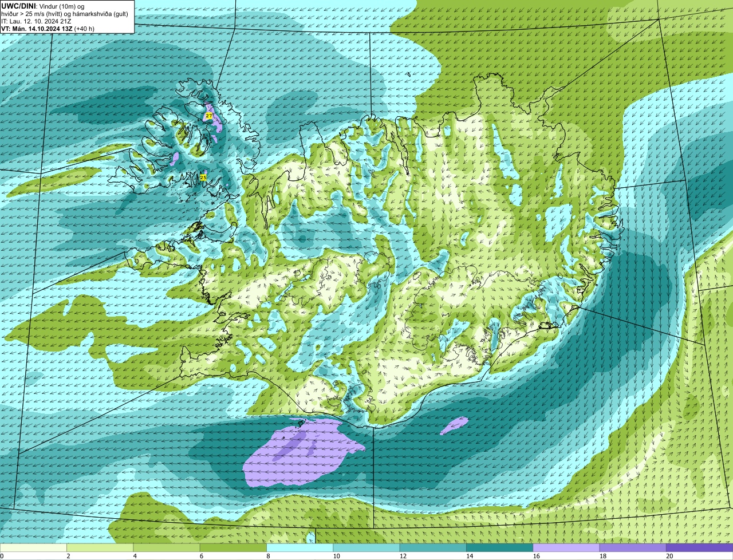Click the legend scale number 14

470,556
